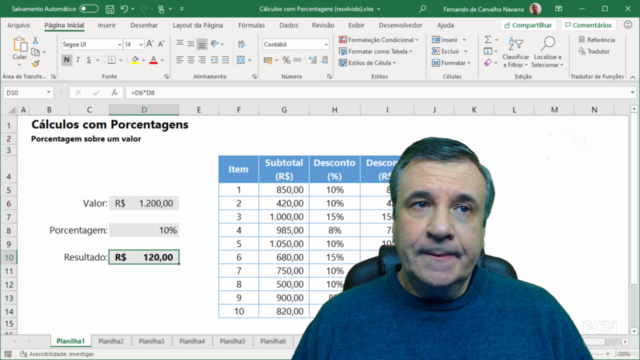Click the merge and center icon
Image resolution: width=640 pixels, height=360 pixels.
point(241,60)
